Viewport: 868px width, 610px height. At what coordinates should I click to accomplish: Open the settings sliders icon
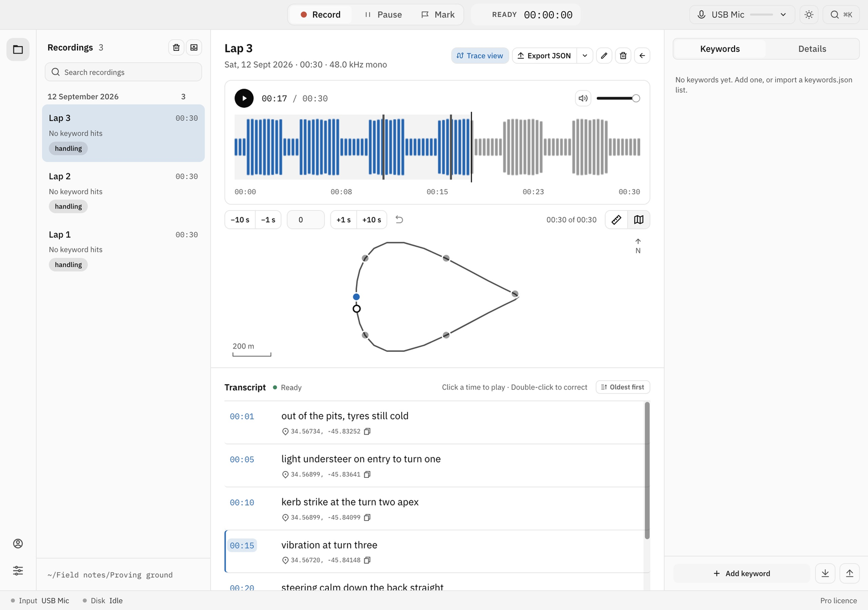18,570
